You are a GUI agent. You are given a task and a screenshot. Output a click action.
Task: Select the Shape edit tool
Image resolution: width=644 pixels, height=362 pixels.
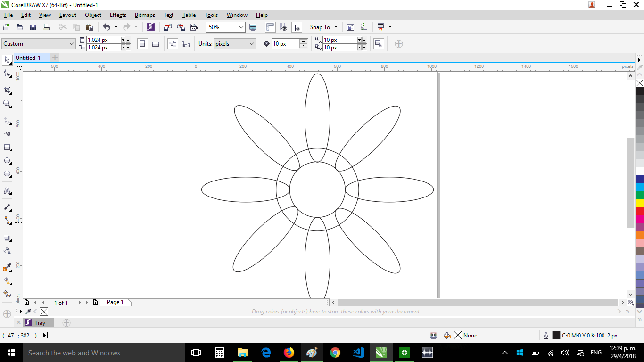[7, 74]
